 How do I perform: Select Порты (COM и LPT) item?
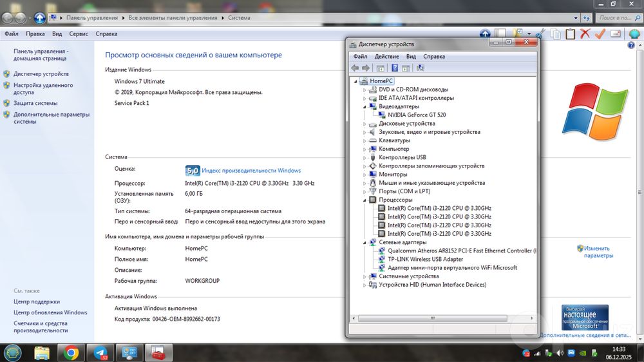point(404,191)
